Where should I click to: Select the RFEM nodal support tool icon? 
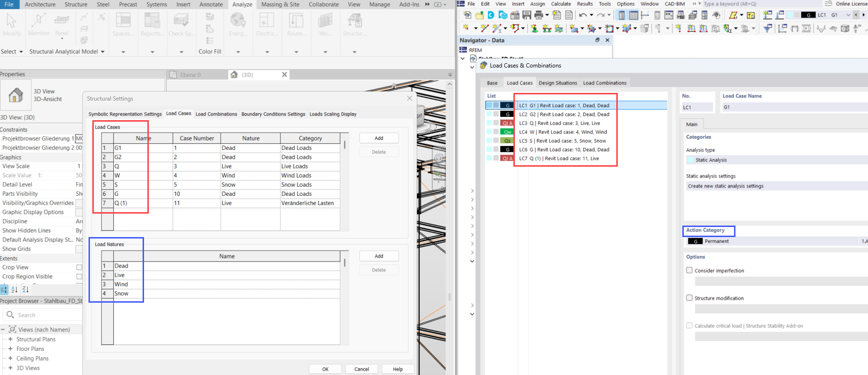pyautogui.click(x=534, y=28)
